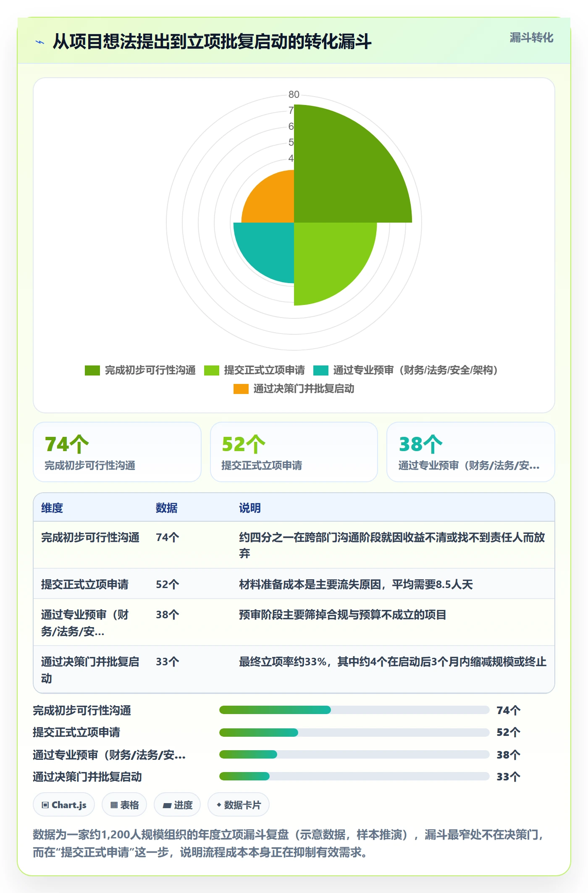Toggle the 完成初步可行性沟通 legend swatch

click(x=92, y=370)
